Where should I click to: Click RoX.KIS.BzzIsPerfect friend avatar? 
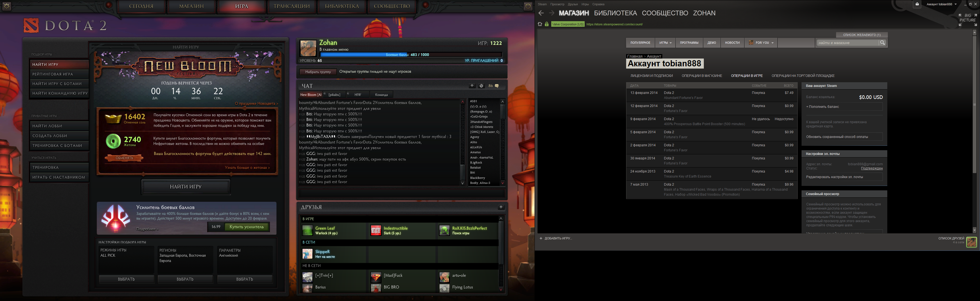(x=444, y=230)
